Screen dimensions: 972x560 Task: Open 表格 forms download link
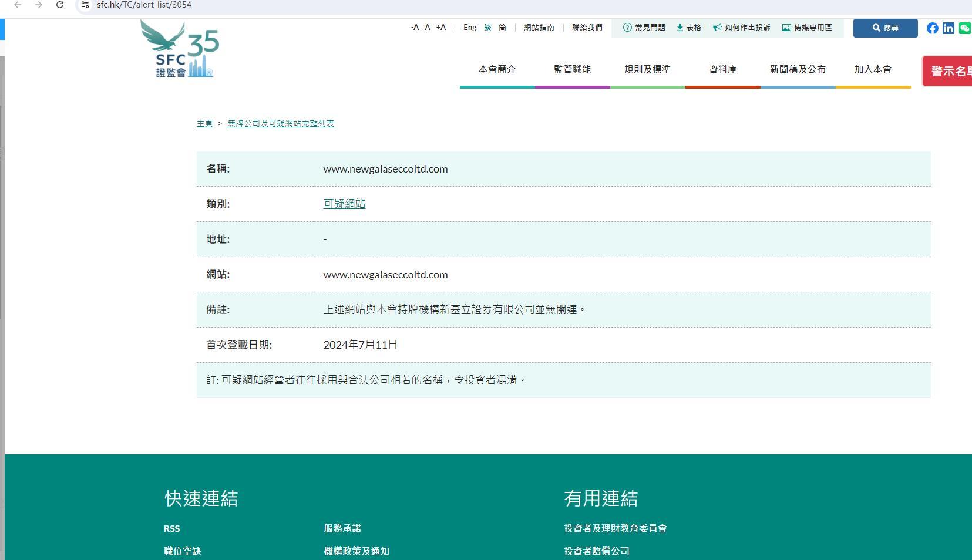689,28
